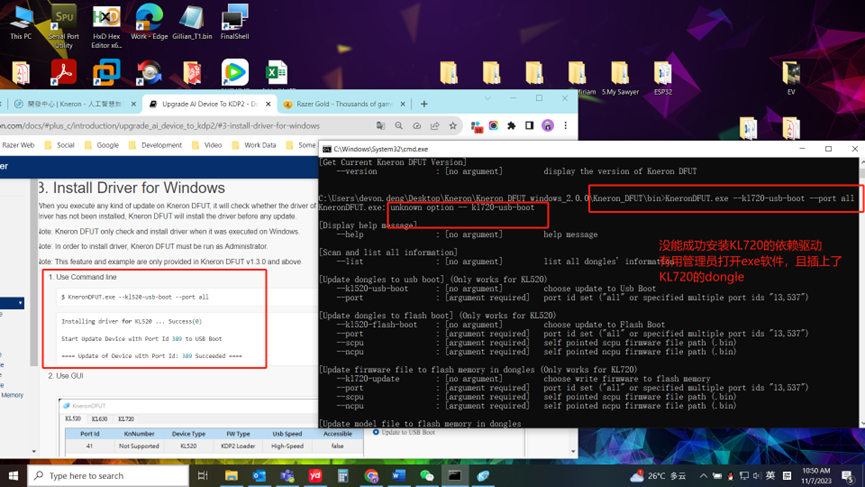Click in the taskbar search box

click(108, 475)
